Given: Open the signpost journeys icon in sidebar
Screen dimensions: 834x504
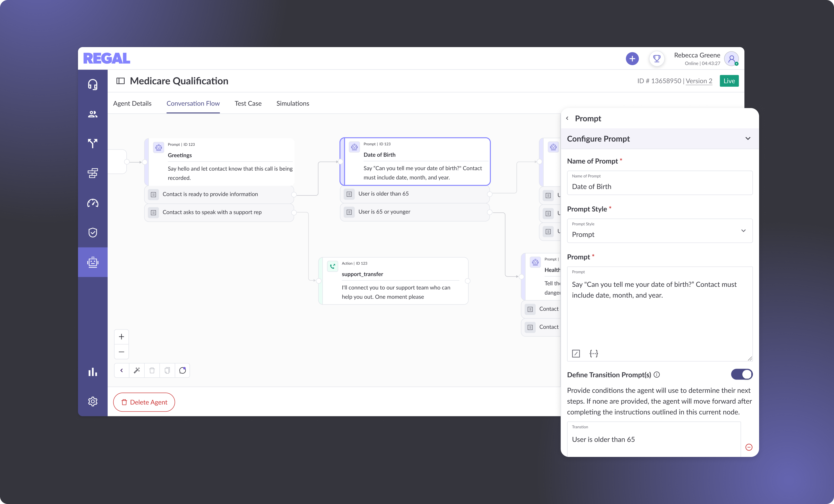Looking at the screenshot, I should tap(93, 173).
